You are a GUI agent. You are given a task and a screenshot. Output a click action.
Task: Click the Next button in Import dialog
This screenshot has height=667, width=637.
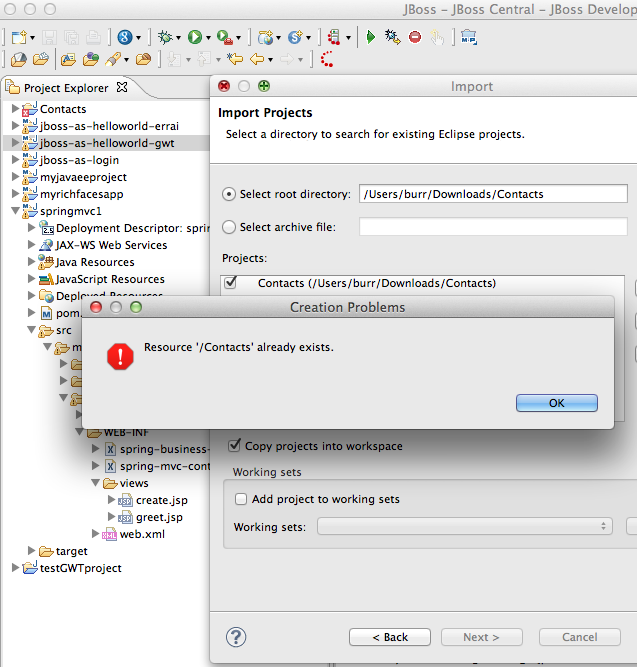pos(482,637)
